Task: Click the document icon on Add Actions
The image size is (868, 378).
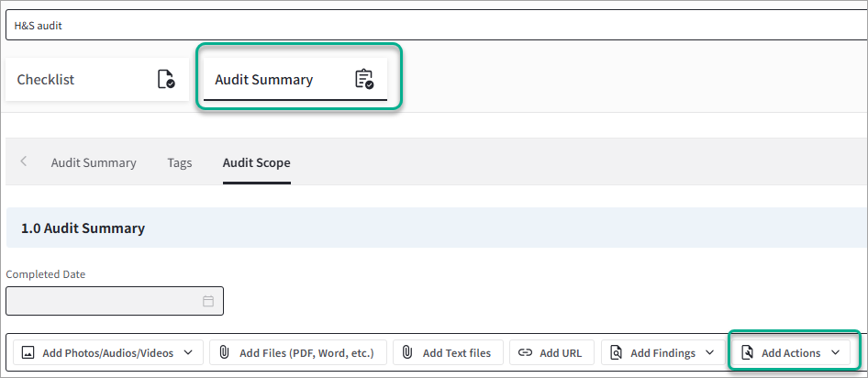Action: click(747, 352)
